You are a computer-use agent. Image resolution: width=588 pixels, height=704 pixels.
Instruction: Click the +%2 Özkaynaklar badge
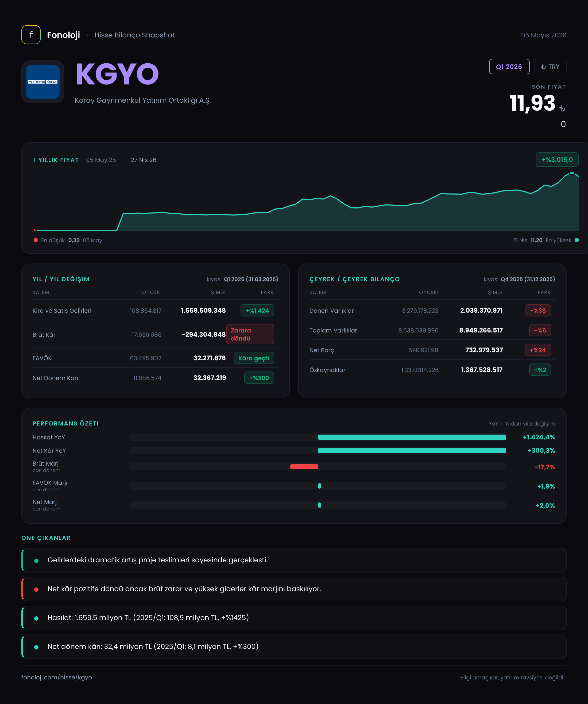(x=540, y=370)
